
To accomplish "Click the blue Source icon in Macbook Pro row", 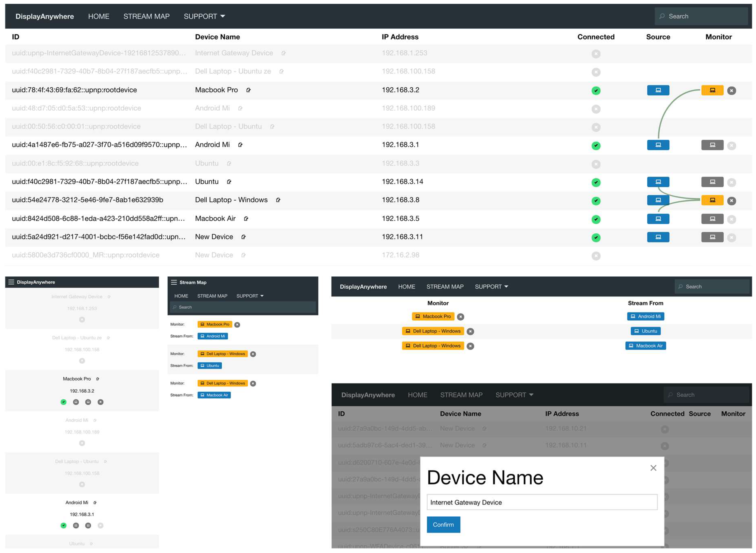I will tap(658, 90).
